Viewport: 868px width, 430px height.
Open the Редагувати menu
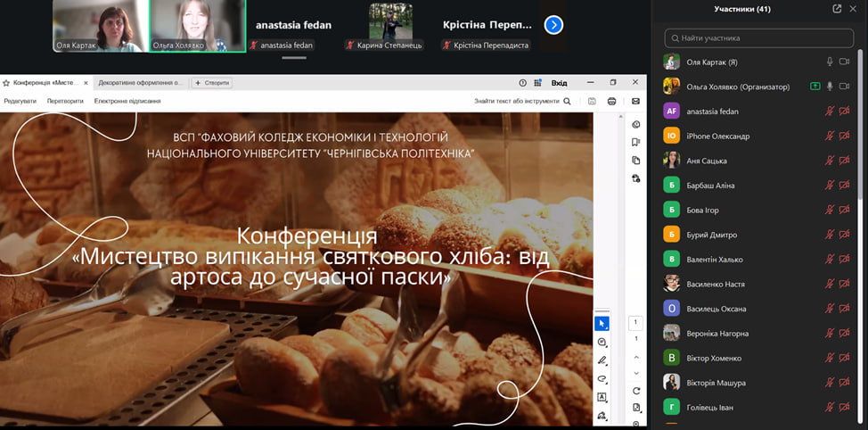point(20,102)
